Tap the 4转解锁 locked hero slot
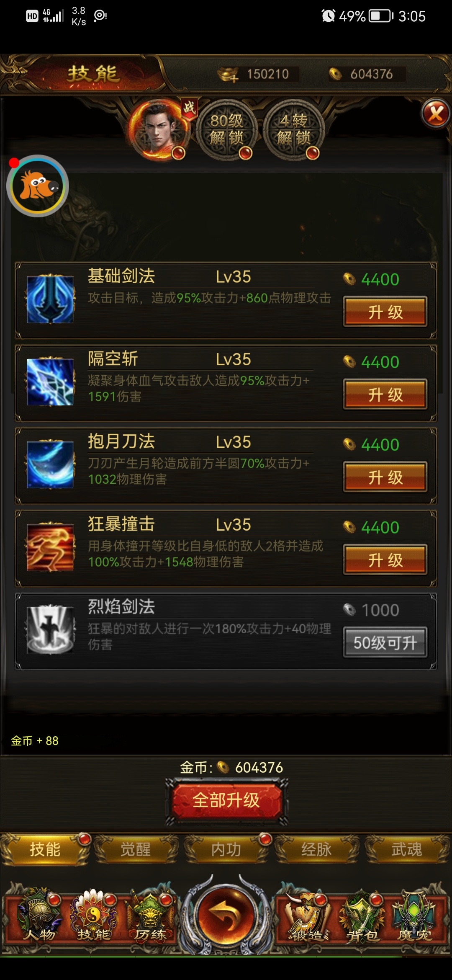The height and width of the screenshot is (980, 452). [293, 130]
